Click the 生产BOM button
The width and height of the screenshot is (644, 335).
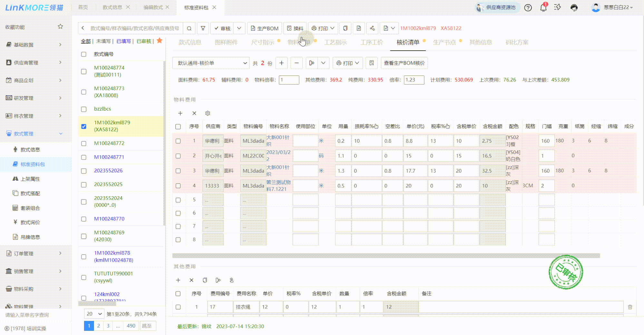pos(265,28)
